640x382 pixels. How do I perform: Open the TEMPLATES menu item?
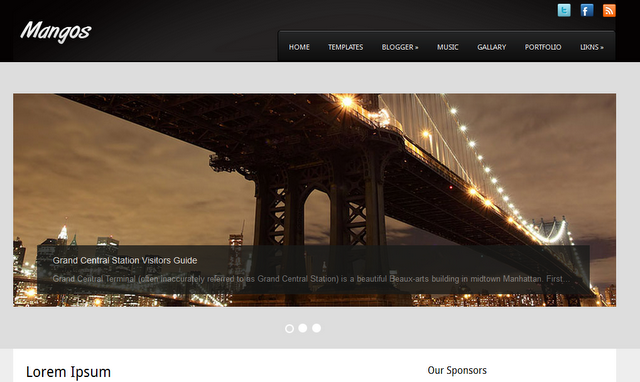(345, 47)
